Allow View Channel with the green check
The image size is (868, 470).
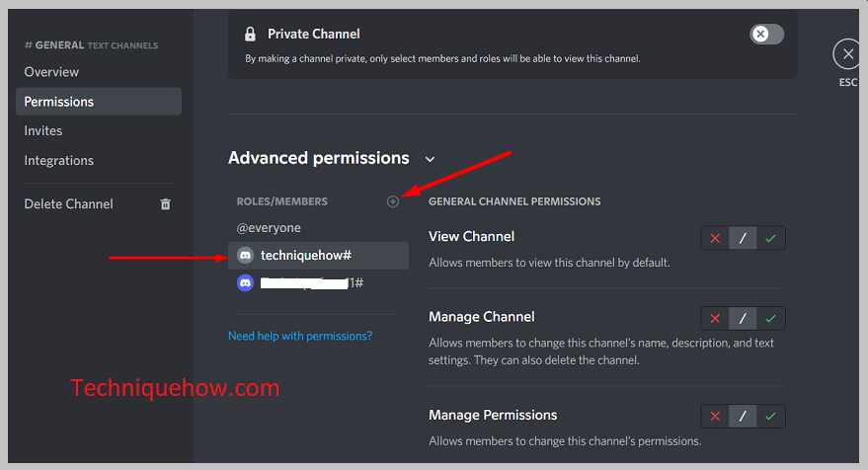(x=770, y=238)
